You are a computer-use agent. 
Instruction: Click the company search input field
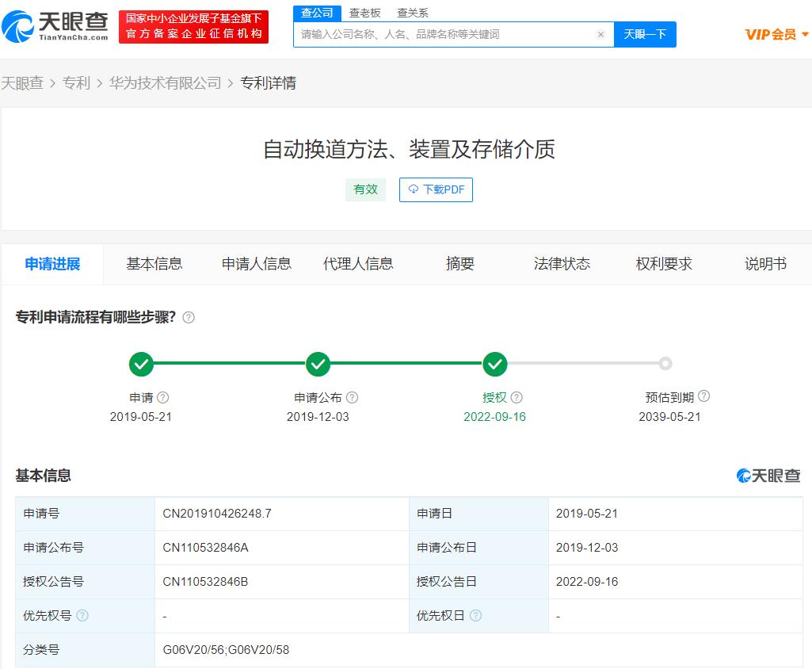tap(444, 34)
